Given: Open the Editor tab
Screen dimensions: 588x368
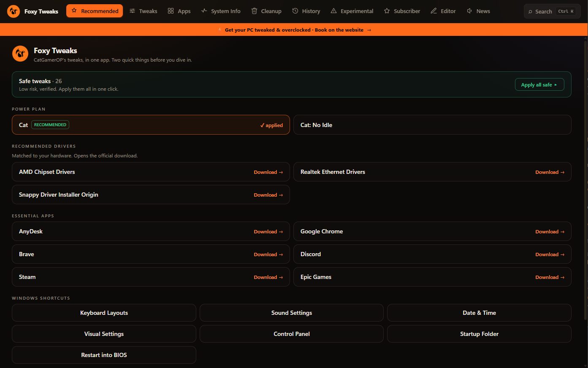Looking at the screenshot, I should tap(443, 11).
